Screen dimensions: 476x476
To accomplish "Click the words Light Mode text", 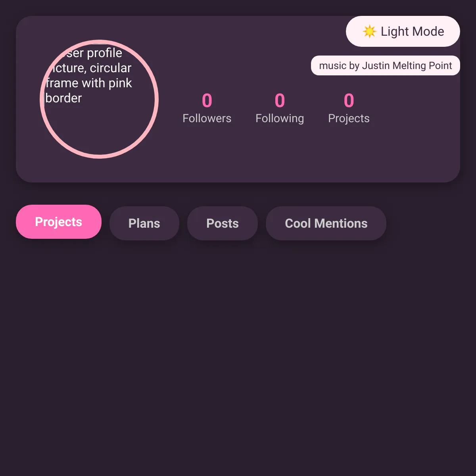I will point(413,31).
